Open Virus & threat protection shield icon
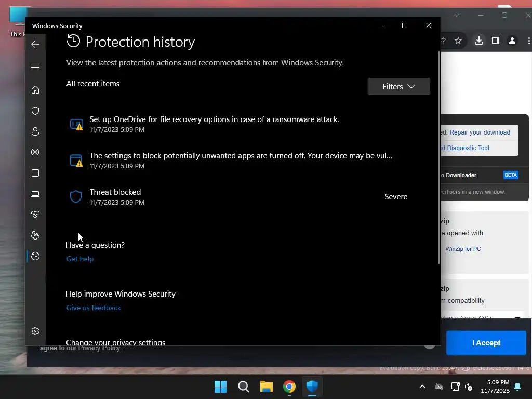Image resolution: width=532 pixels, height=399 pixels. pyautogui.click(x=35, y=111)
